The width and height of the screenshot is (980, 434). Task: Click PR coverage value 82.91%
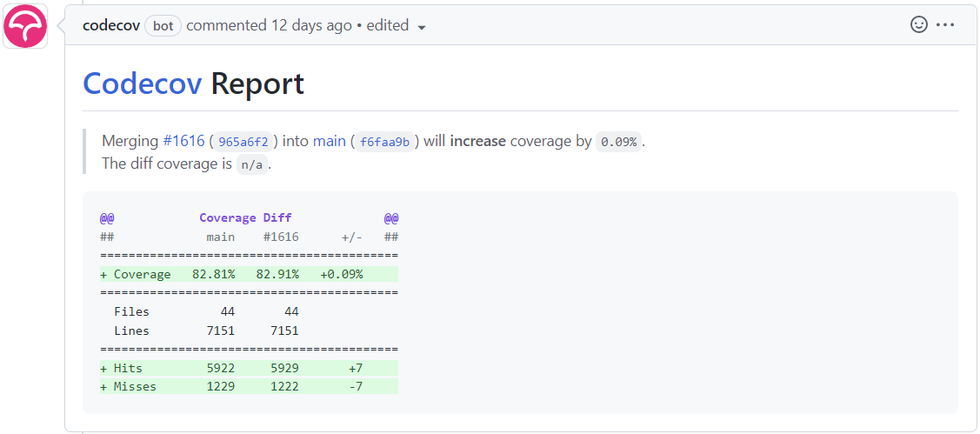pyautogui.click(x=277, y=274)
